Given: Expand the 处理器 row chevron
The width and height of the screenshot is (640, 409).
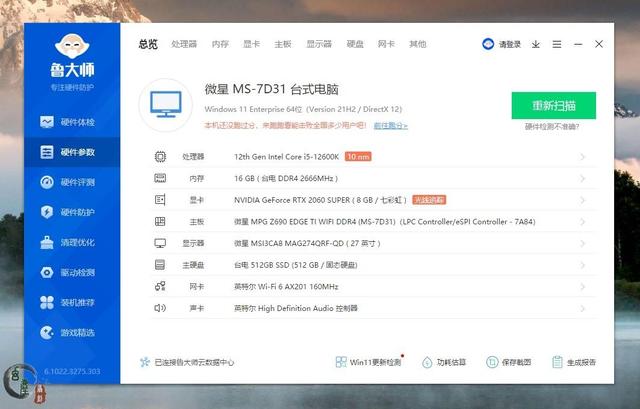Looking at the screenshot, I should [582, 157].
